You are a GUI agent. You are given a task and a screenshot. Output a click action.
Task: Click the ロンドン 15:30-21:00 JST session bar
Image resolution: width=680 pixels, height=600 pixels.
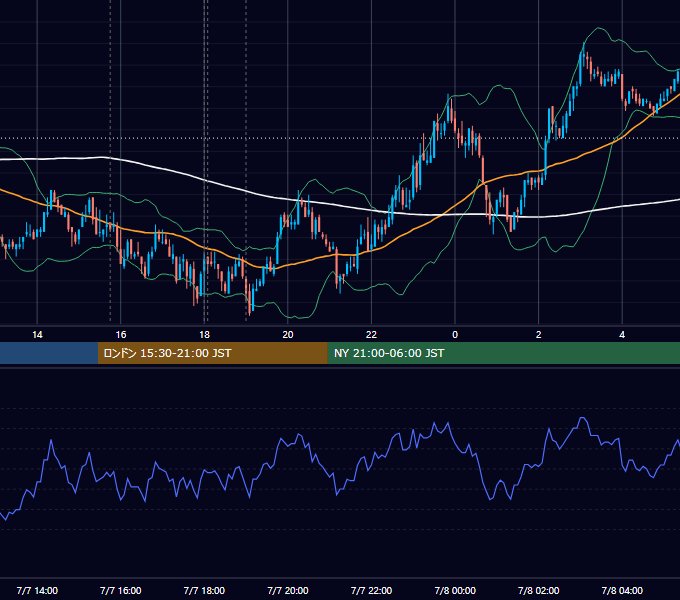pos(212,353)
